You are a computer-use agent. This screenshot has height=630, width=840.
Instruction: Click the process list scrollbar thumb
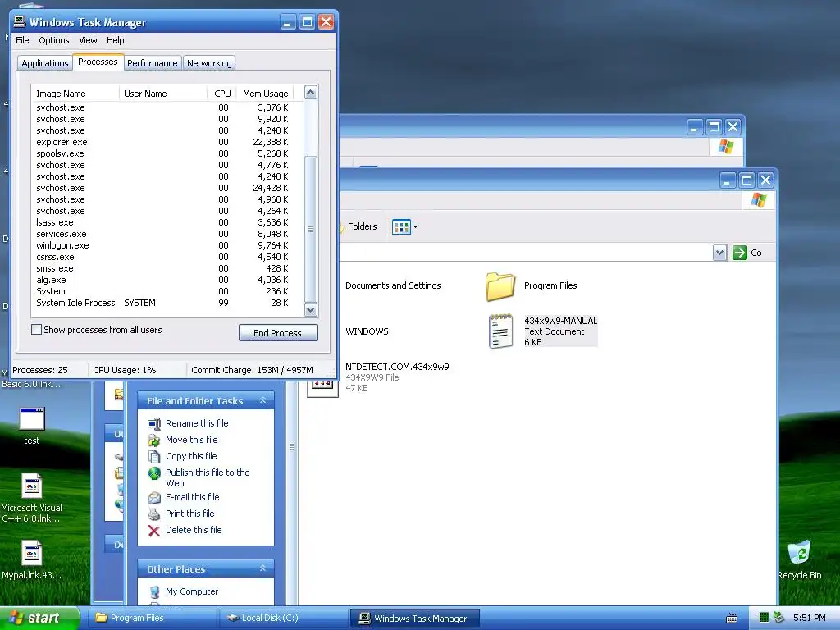click(311, 229)
